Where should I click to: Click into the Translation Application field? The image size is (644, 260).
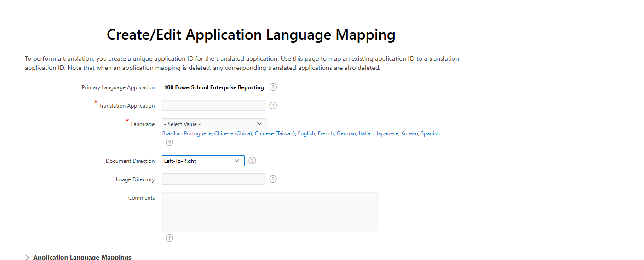tap(213, 105)
